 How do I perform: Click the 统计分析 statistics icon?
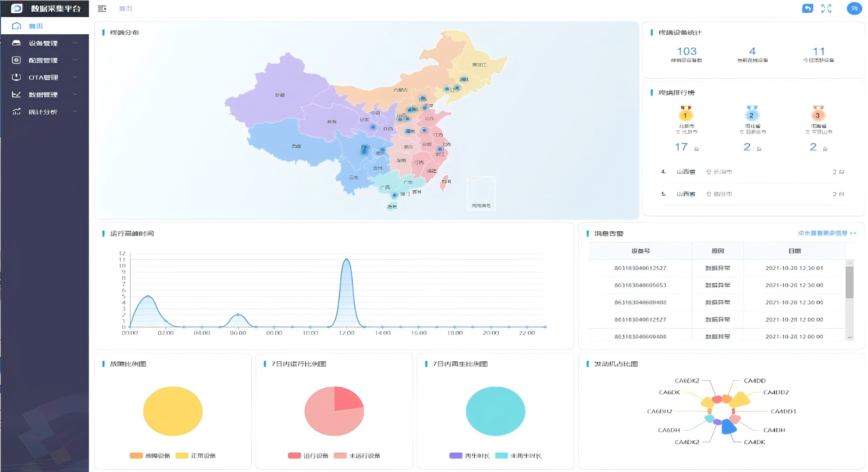pyautogui.click(x=16, y=111)
